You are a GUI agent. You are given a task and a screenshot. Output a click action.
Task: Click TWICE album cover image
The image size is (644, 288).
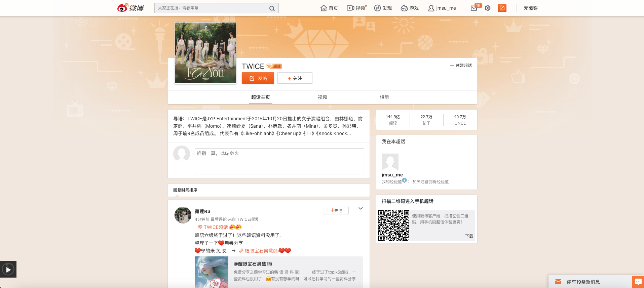(x=205, y=53)
